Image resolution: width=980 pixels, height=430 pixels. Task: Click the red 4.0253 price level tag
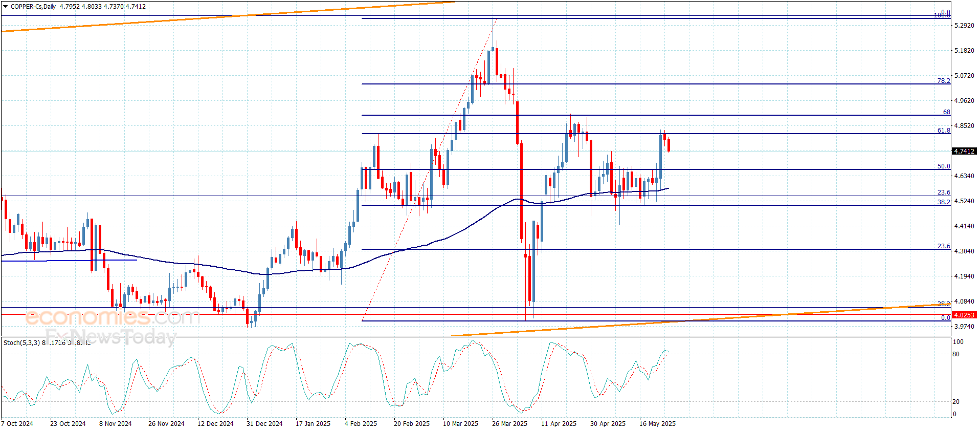pos(964,315)
